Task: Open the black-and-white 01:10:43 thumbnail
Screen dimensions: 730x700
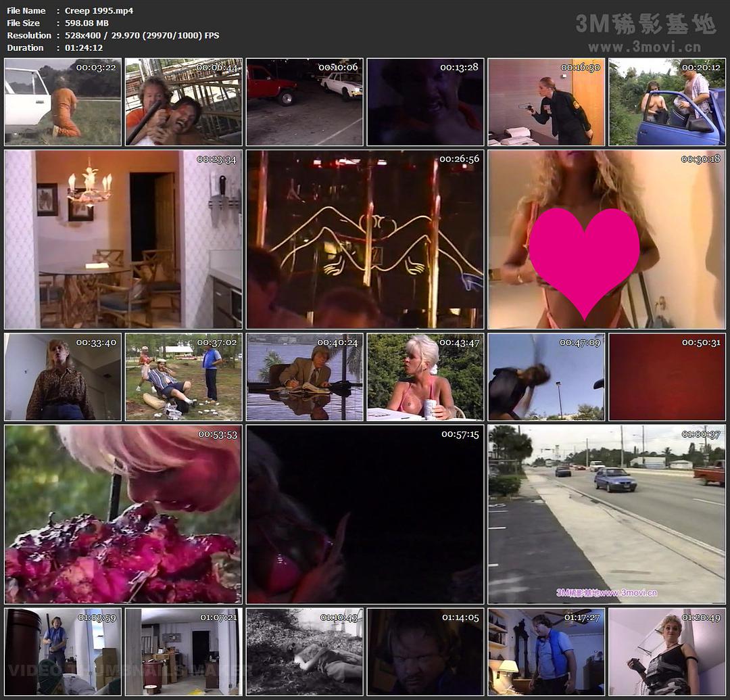Action: pyautogui.click(x=304, y=652)
